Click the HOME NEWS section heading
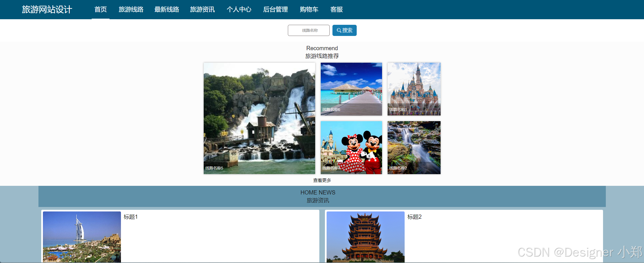Screen dimensions: 644x263 click(x=318, y=193)
